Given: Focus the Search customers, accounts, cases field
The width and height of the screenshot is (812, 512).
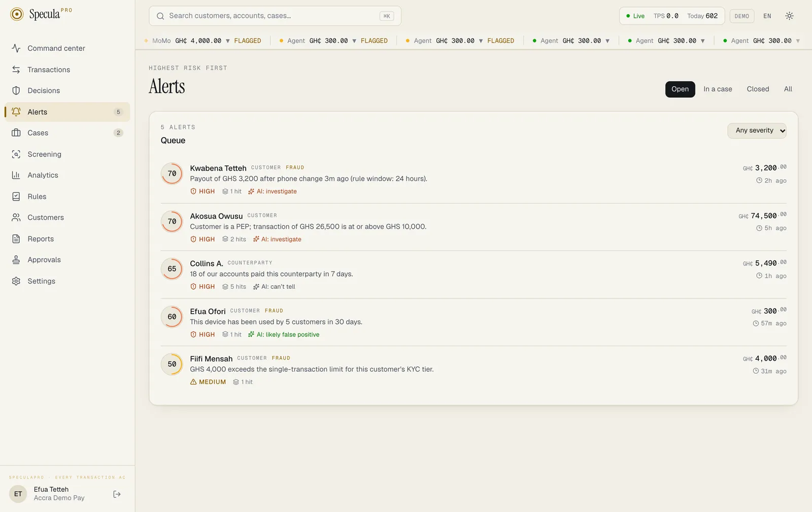Looking at the screenshot, I should point(275,16).
